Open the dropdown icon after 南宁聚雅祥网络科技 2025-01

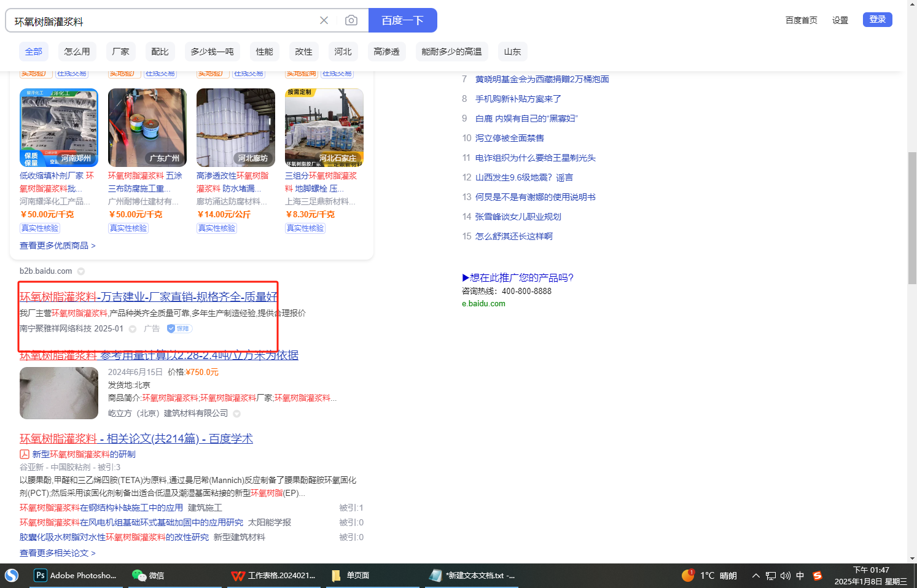point(133,329)
